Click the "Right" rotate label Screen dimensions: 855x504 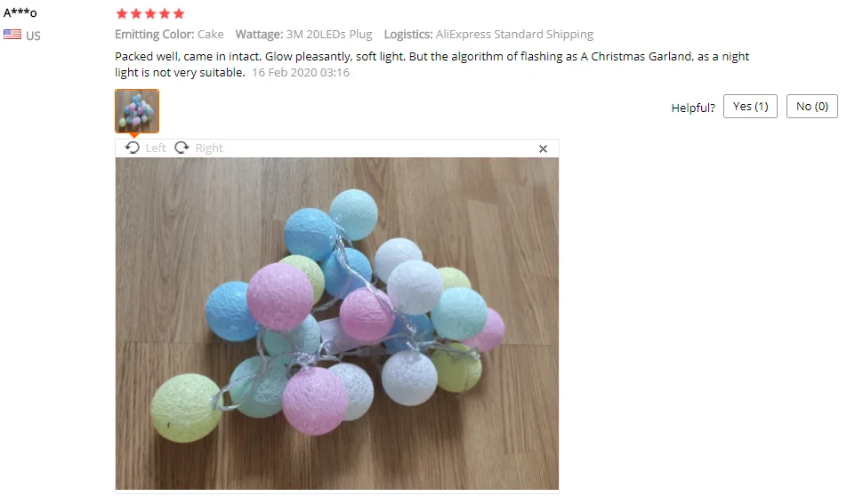coord(209,148)
